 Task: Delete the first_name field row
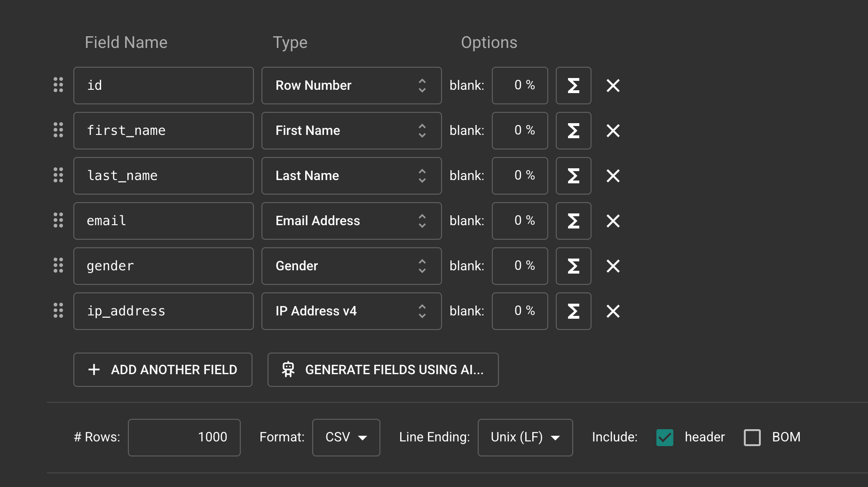click(x=613, y=131)
